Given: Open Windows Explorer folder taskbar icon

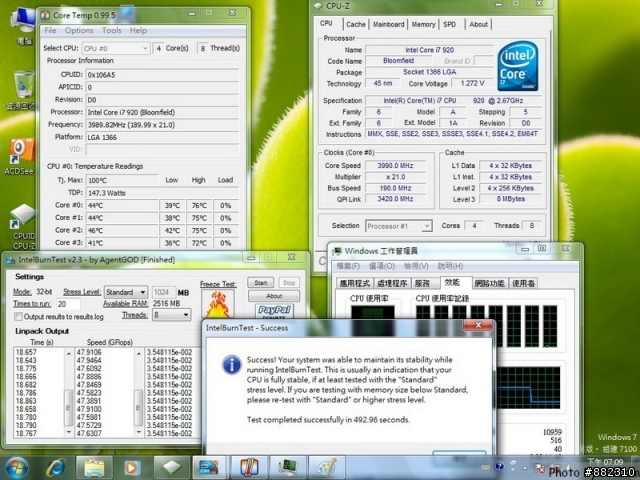Looking at the screenshot, I should pyautogui.click(x=94, y=468).
